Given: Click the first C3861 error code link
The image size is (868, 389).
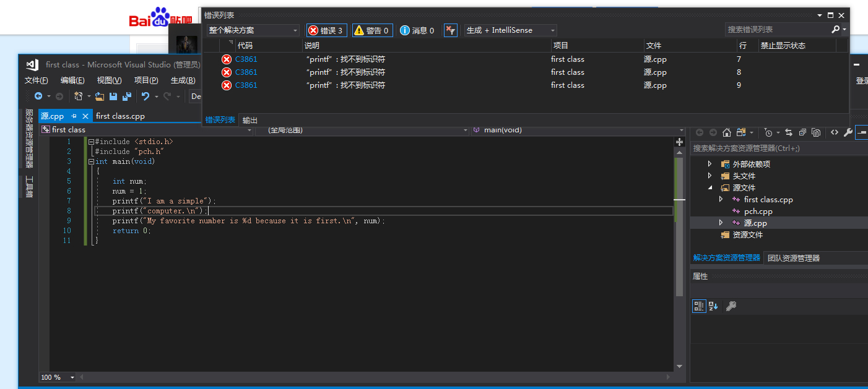Looking at the screenshot, I should click(246, 59).
